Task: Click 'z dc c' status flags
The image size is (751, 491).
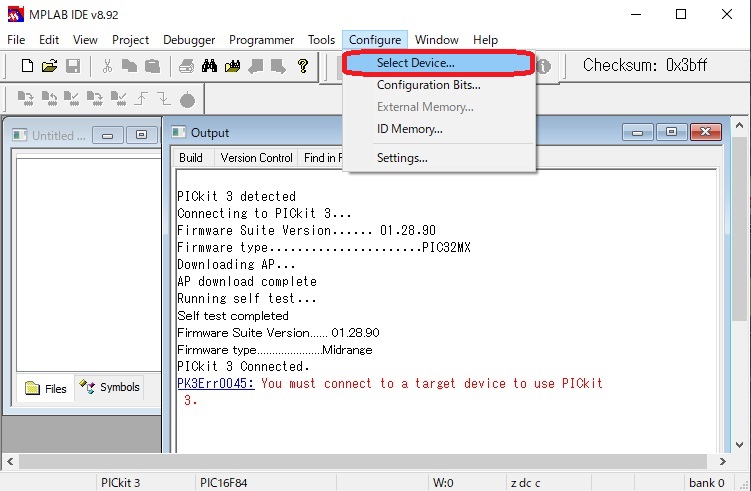Action: 525,482
